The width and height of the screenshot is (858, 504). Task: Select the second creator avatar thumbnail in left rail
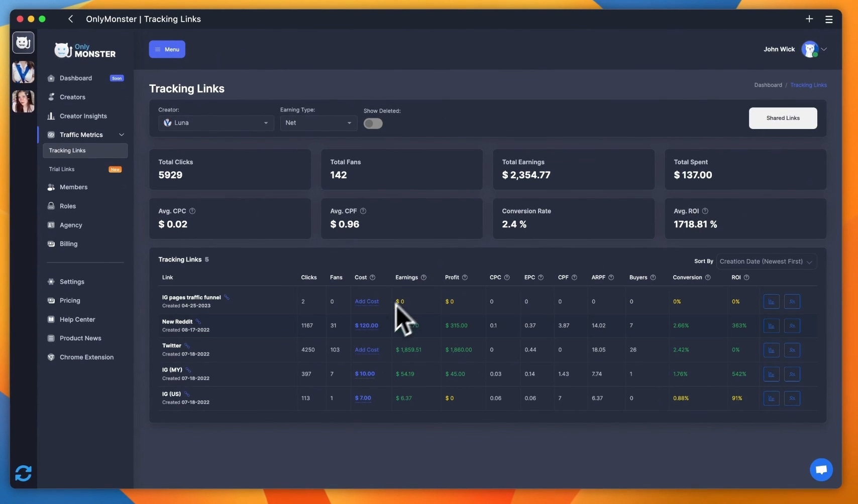[23, 101]
